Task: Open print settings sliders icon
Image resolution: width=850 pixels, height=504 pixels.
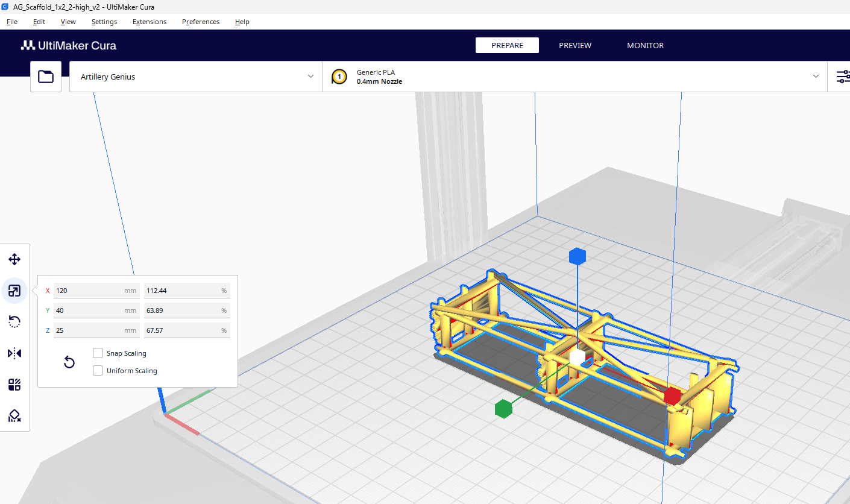Action: click(x=842, y=77)
